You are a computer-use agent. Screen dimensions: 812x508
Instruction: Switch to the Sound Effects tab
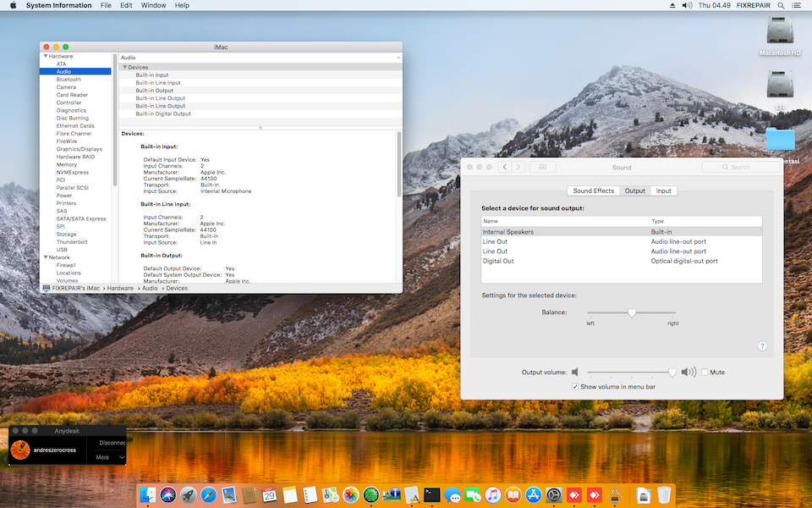593,190
